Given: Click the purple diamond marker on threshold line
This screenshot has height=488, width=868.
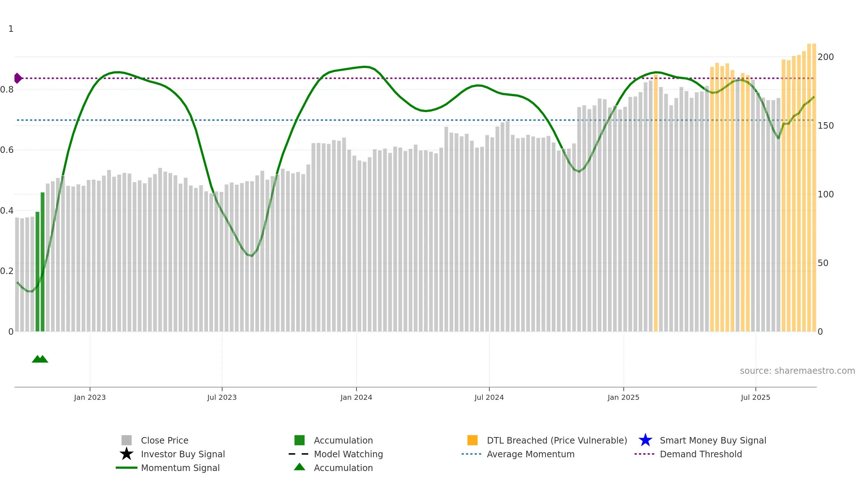Looking at the screenshot, I should (x=17, y=78).
